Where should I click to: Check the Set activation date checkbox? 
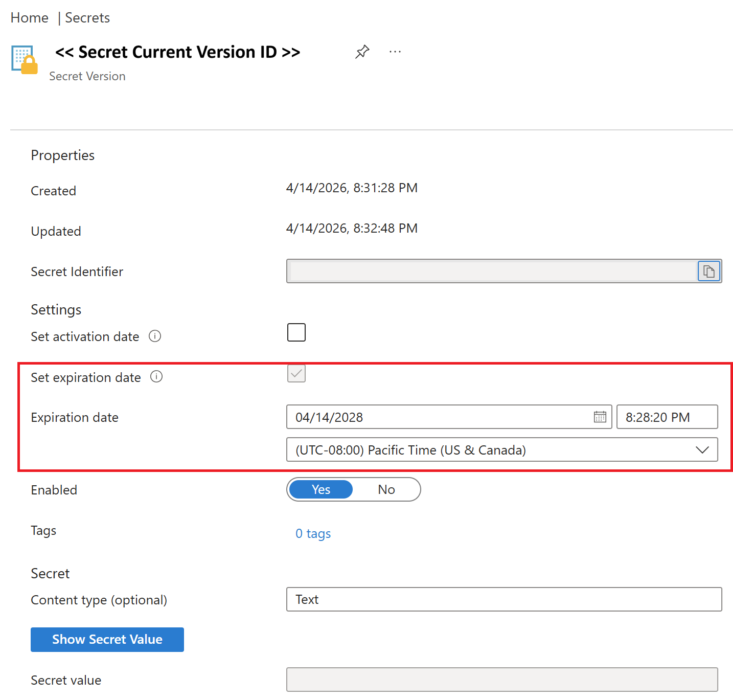click(296, 332)
